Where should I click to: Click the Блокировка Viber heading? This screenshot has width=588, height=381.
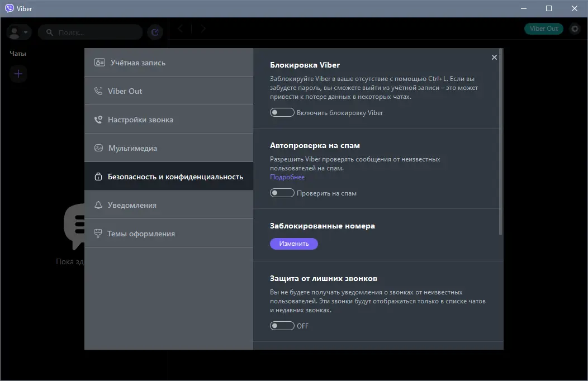pos(305,65)
